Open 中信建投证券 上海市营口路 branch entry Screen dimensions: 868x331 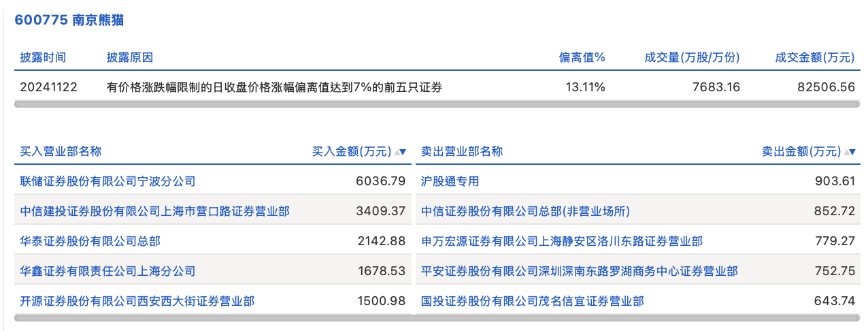[x=155, y=211]
